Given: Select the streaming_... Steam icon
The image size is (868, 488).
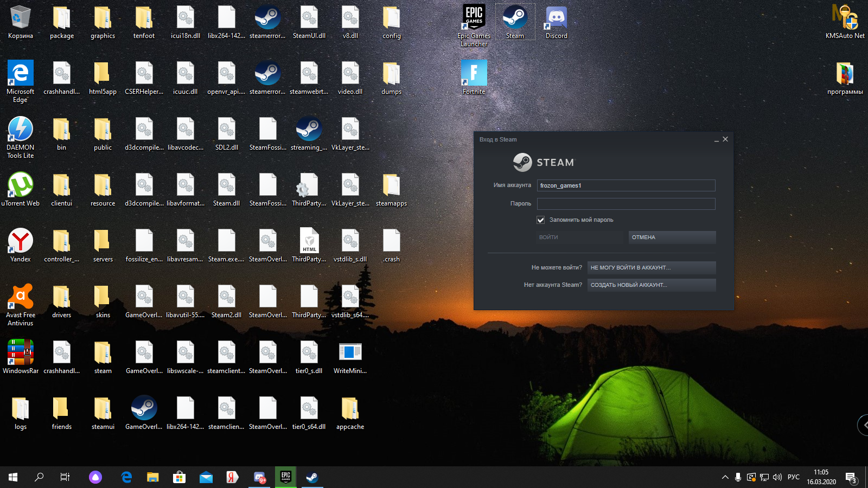Looking at the screenshot, I should point(309,133).
